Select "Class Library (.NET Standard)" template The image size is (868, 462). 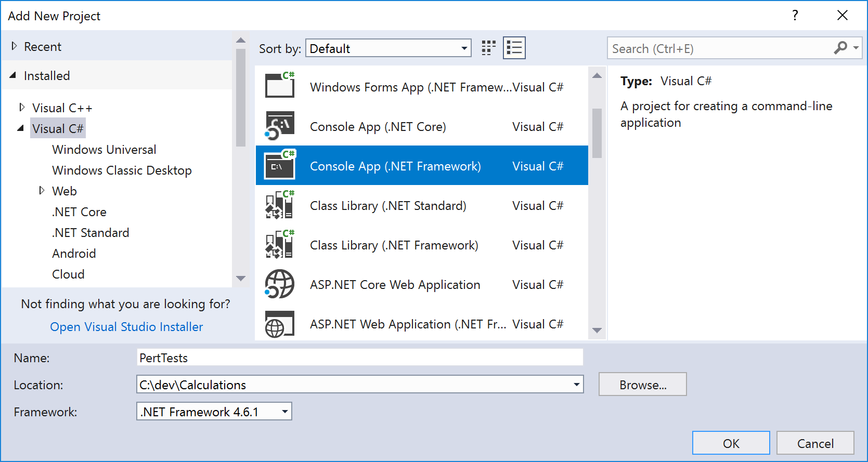(422, 205)
